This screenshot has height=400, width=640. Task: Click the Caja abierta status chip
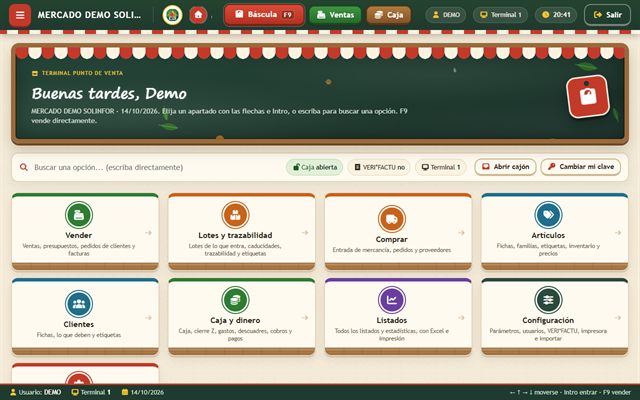point(314,167)
